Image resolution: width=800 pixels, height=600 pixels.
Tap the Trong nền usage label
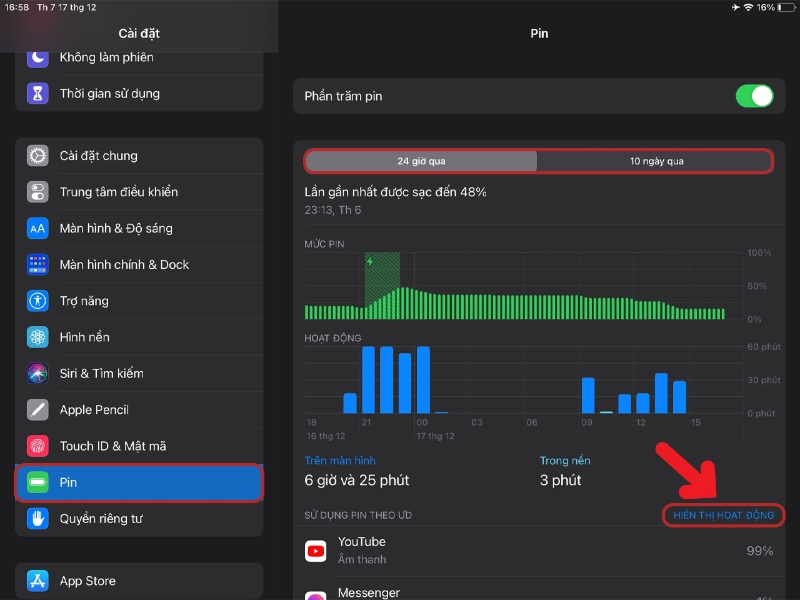click(x=565, y=461)
